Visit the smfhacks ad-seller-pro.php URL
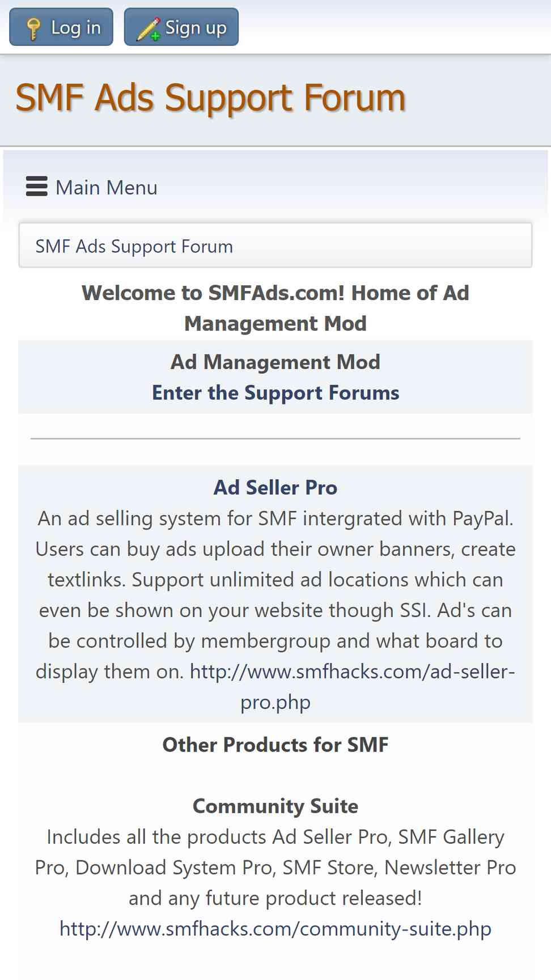The width and height of the screenshot is (551, 980). [x=352, y=687]
